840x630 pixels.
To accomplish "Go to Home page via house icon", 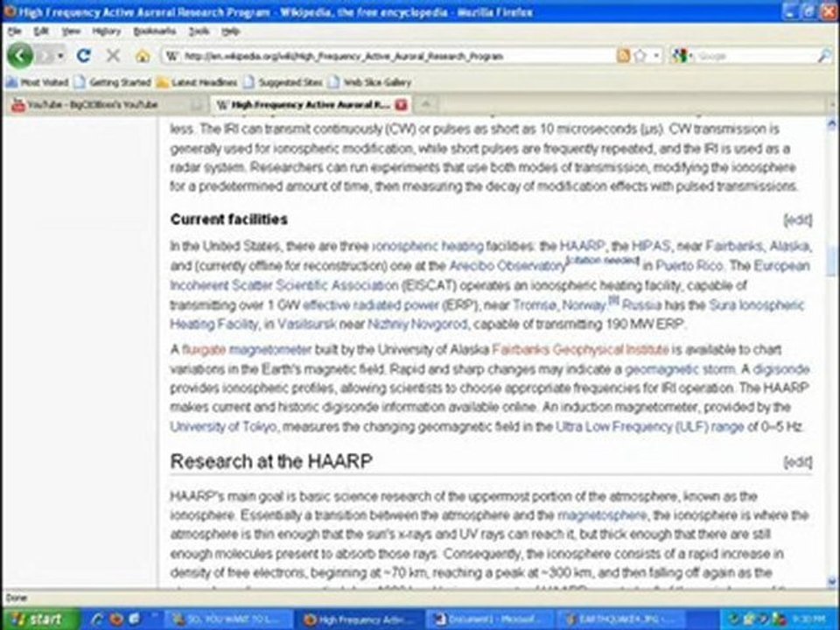I will (x=143, y=56).
